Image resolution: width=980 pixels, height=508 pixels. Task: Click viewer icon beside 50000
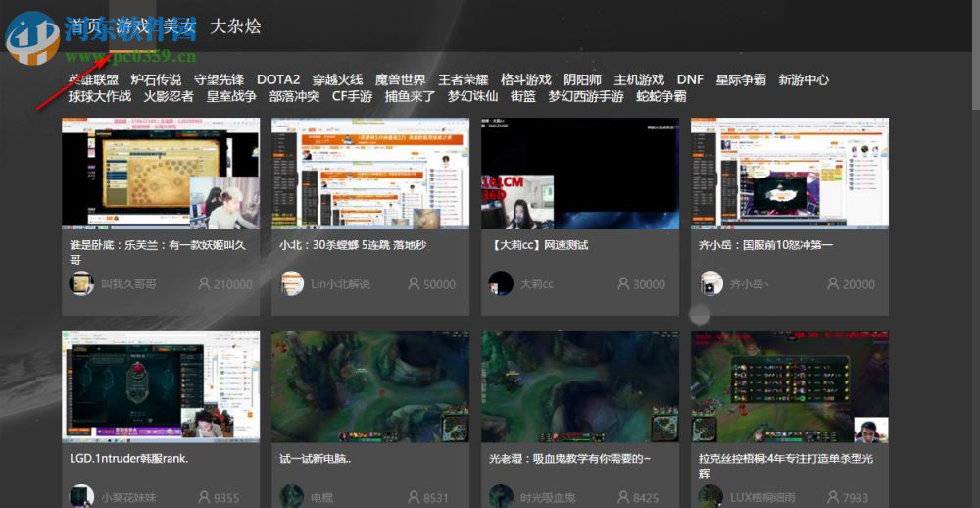click(x=414, y=283)
